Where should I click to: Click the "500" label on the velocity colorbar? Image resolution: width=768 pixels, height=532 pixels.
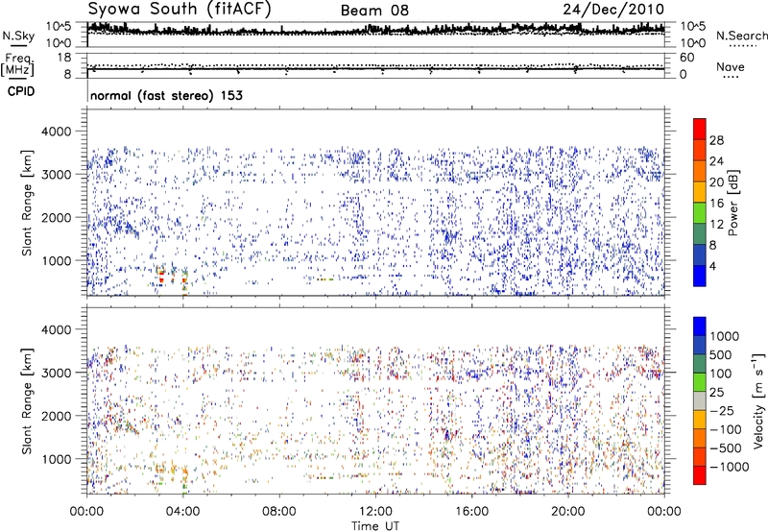[x=721, y=355]
